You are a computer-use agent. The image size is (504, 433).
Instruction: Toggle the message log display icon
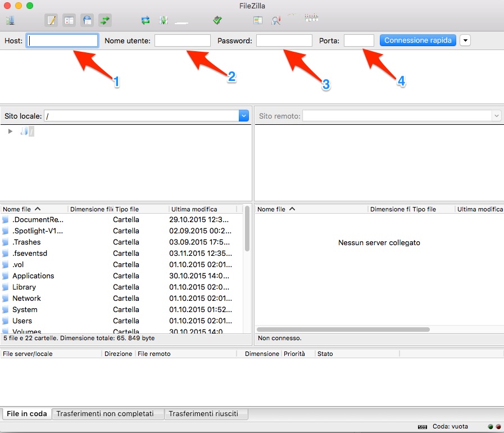(x=51, y=21)
